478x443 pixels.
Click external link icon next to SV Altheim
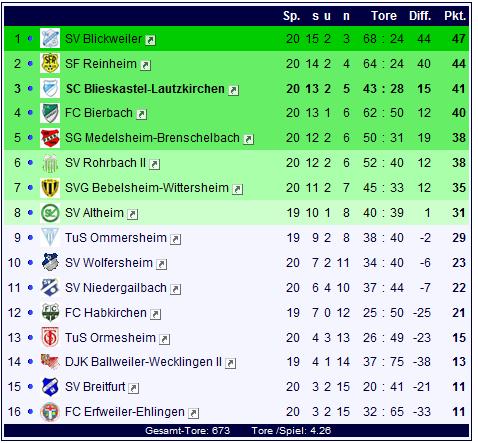coord(133,214)
